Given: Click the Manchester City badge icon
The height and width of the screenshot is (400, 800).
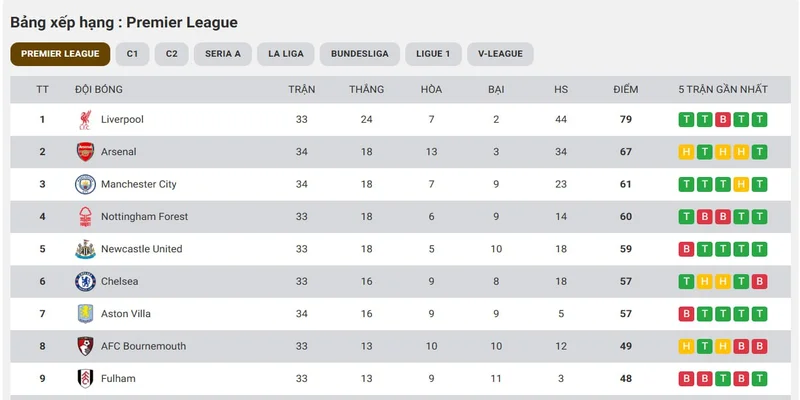Looking at the screenshot, I should pyautogui.click(x=85, y=184).
